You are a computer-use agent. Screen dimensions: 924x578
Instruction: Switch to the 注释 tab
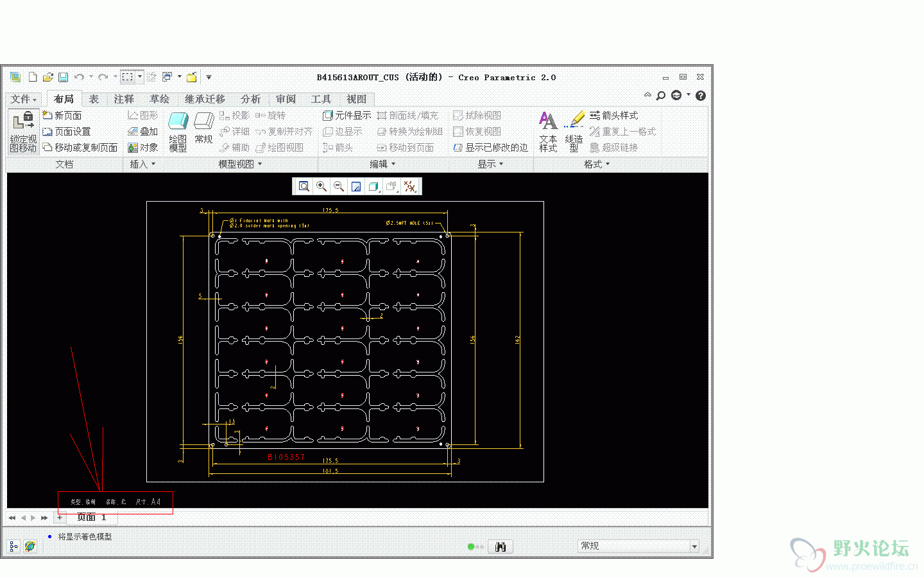[x=124, y=99]
